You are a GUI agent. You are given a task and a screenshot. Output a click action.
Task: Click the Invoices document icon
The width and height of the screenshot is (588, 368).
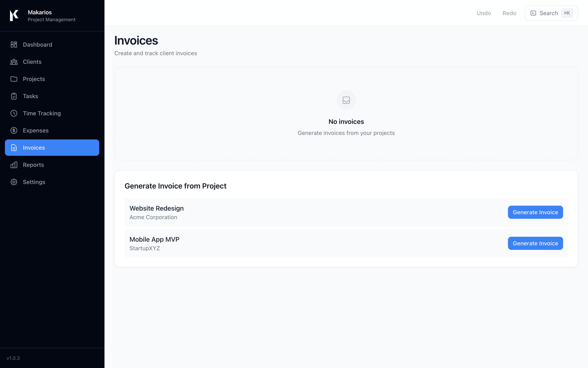pos(14,147)
